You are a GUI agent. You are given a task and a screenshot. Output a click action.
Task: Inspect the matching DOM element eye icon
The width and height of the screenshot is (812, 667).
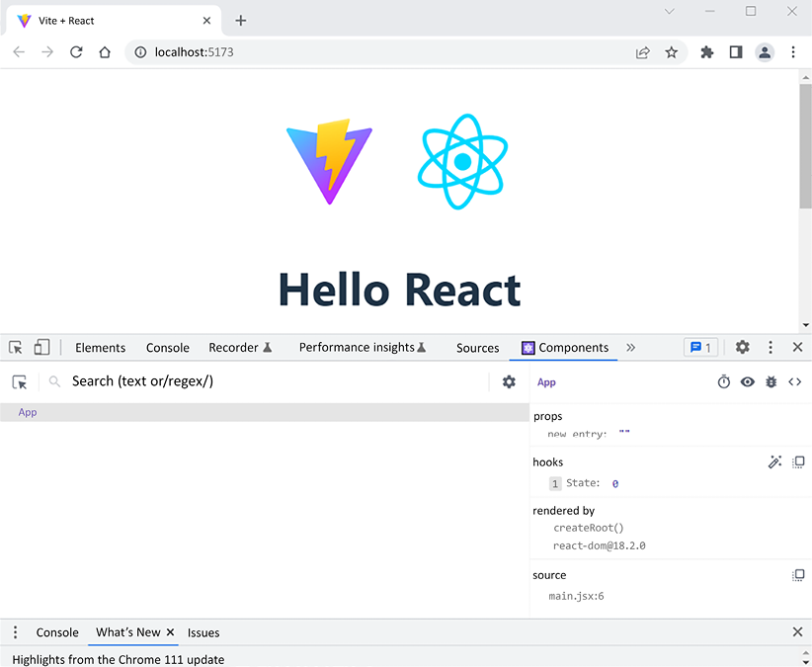(x=748, y=382)
